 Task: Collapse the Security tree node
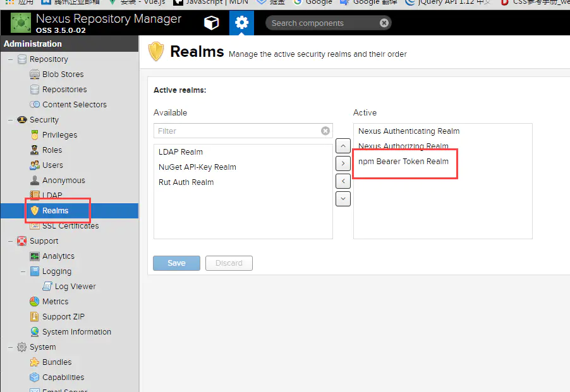[x=11, y=120]
